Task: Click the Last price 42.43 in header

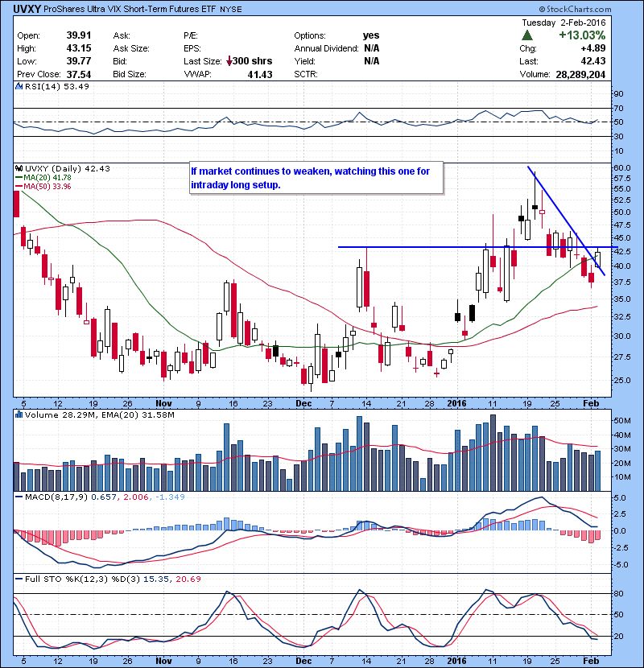Action: (592, 61)
